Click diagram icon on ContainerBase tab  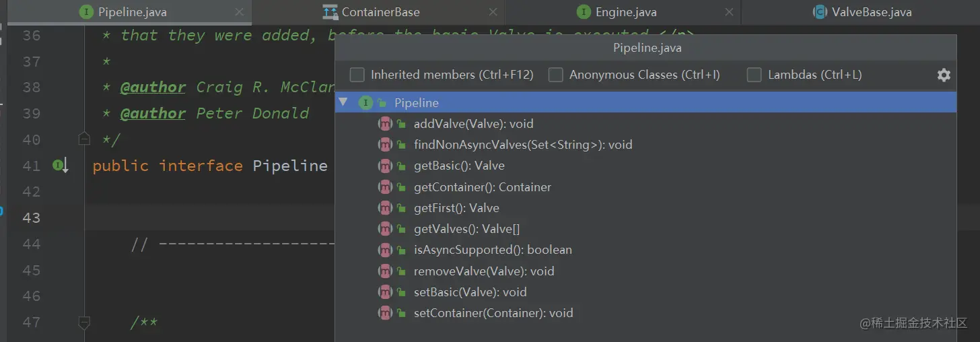[x=330, y=12]
